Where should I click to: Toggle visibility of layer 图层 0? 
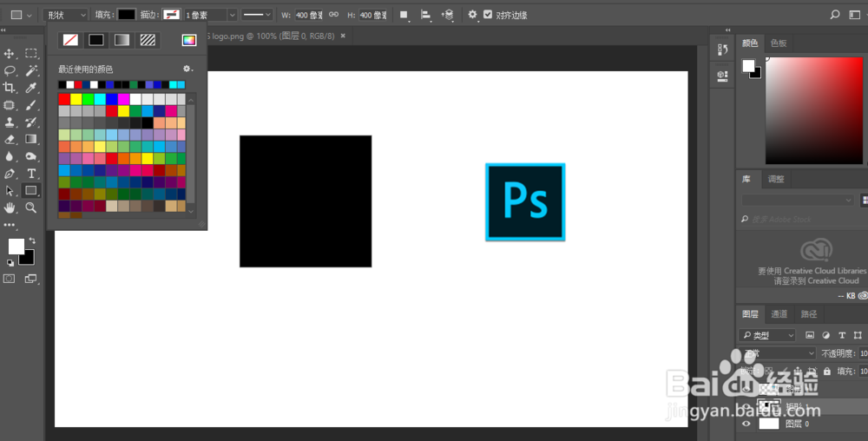746,424
